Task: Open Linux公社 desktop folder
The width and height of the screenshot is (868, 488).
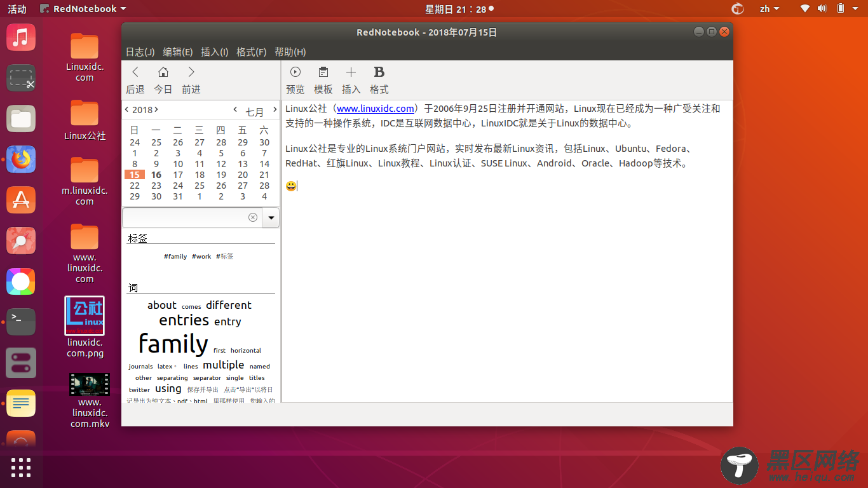Action: tap(85, 119)
